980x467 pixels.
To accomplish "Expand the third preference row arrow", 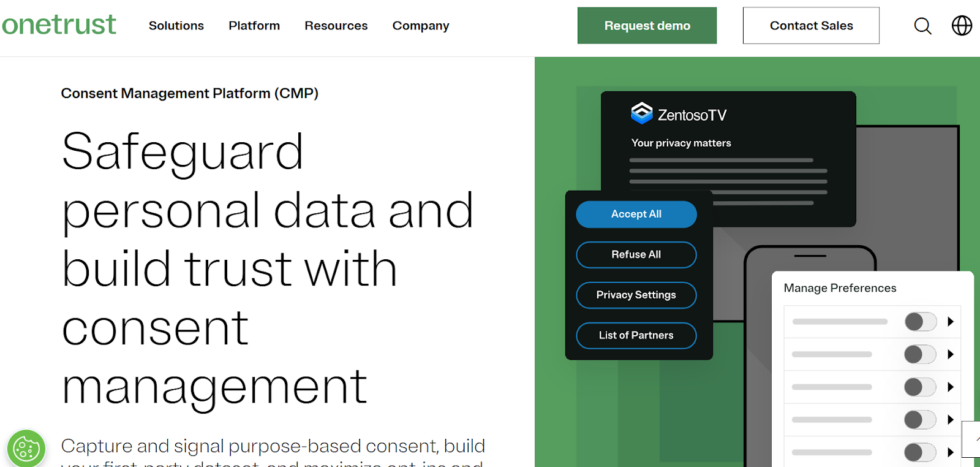I will 951,387.
